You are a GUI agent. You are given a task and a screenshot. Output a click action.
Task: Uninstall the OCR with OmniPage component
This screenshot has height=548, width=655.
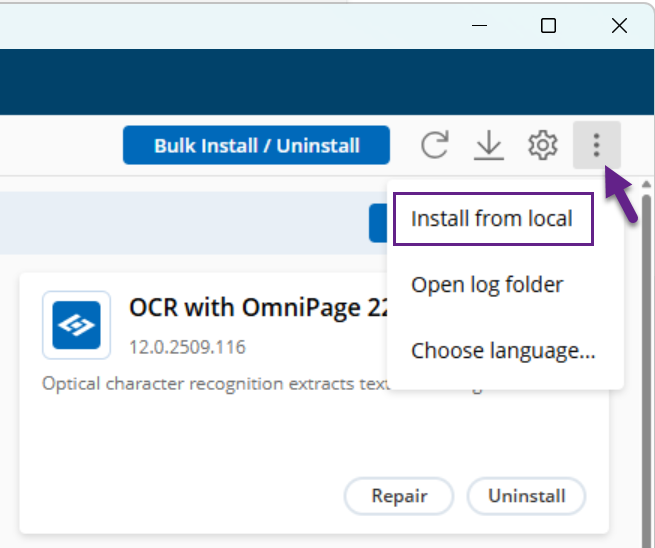(x=526, y=496)
